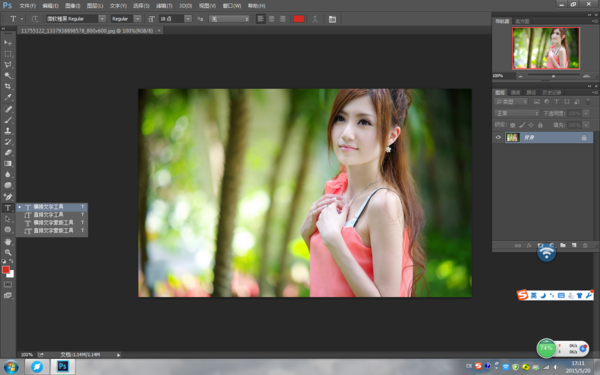Open the font style Regular dropdown
Viewport: 600px width, 375px height.
click(137, 19)
